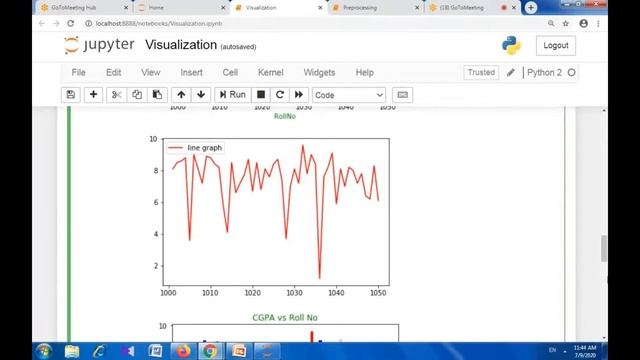This screenshot has width=640, height=360.
Task: Click the site info icon before URL
Action: pyautogui.click(x=88, y=24)
